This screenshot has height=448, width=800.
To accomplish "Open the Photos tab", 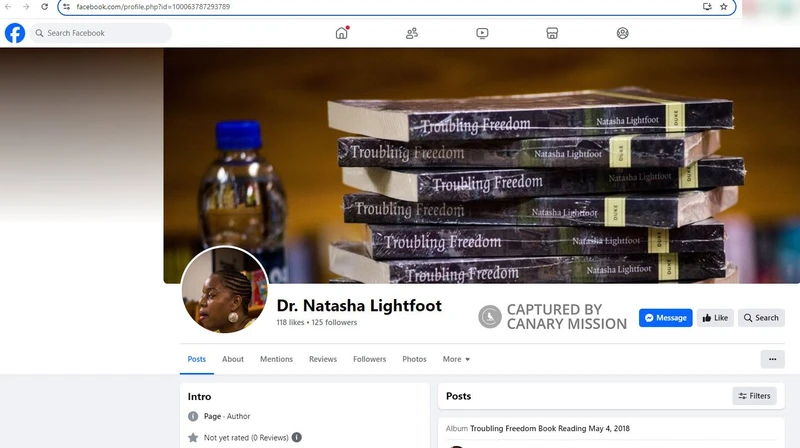I will point(414,359).
